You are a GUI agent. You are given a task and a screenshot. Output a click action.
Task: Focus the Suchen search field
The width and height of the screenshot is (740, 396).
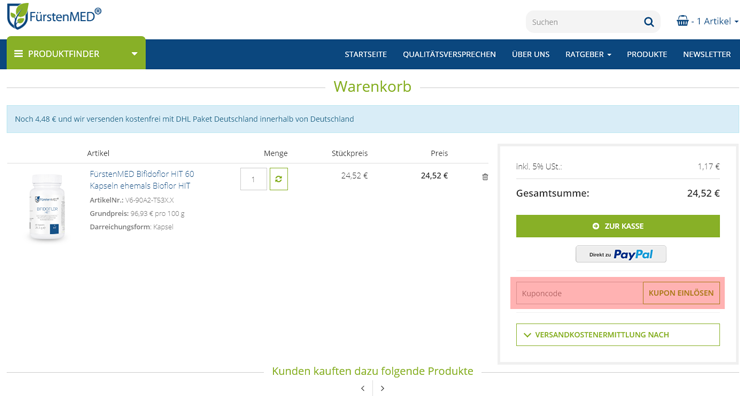pos(584,22)
